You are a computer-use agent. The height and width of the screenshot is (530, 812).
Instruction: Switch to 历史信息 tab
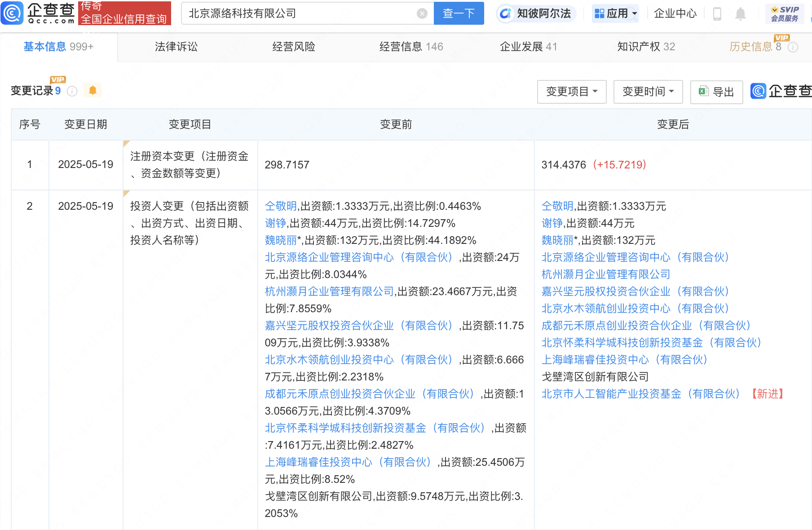755,47
